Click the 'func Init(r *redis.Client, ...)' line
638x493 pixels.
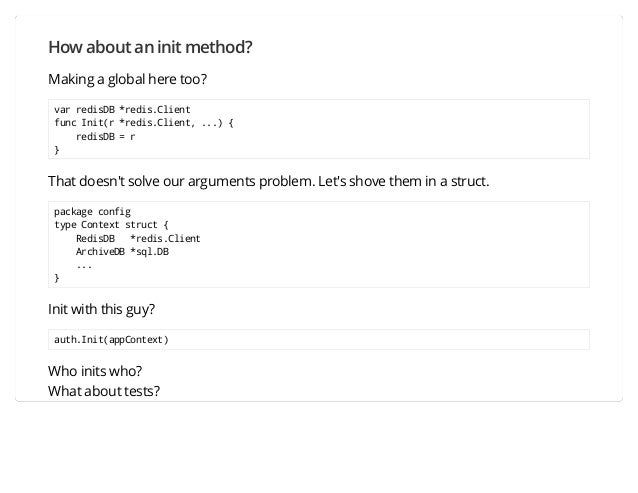(144, 123)
